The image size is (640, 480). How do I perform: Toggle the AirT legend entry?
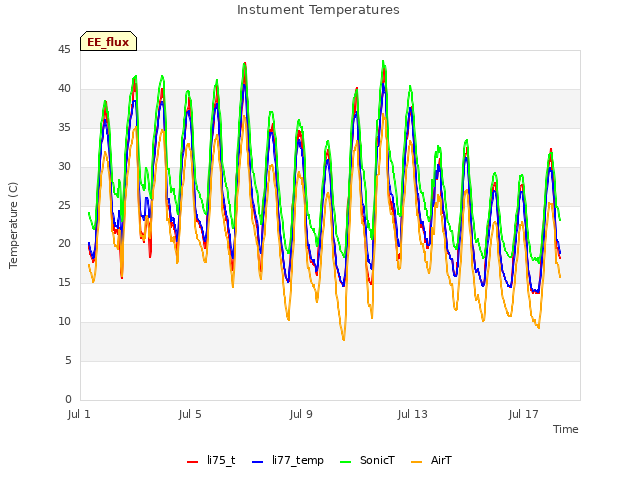click(x=431, y=460)
